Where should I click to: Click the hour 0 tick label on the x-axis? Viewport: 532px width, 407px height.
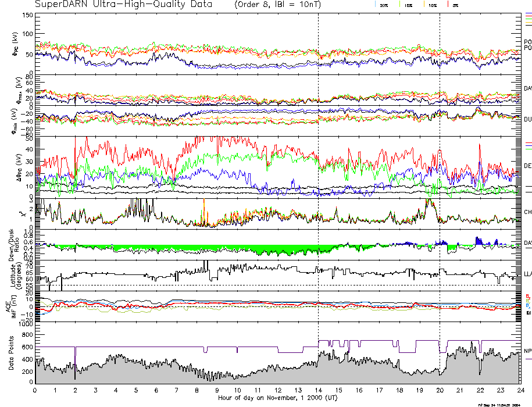pos(35,390)
